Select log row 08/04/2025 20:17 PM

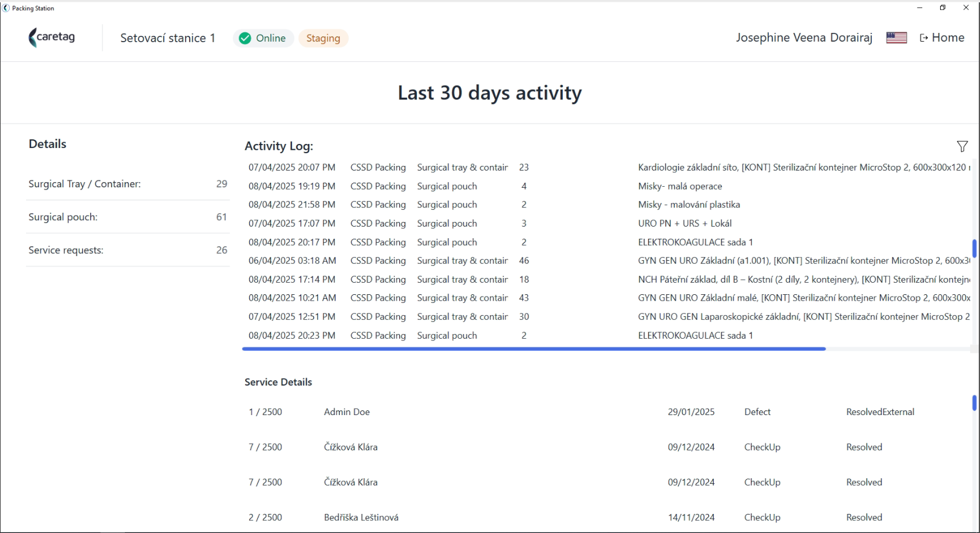pyautogui.click(x=607, y=242)
